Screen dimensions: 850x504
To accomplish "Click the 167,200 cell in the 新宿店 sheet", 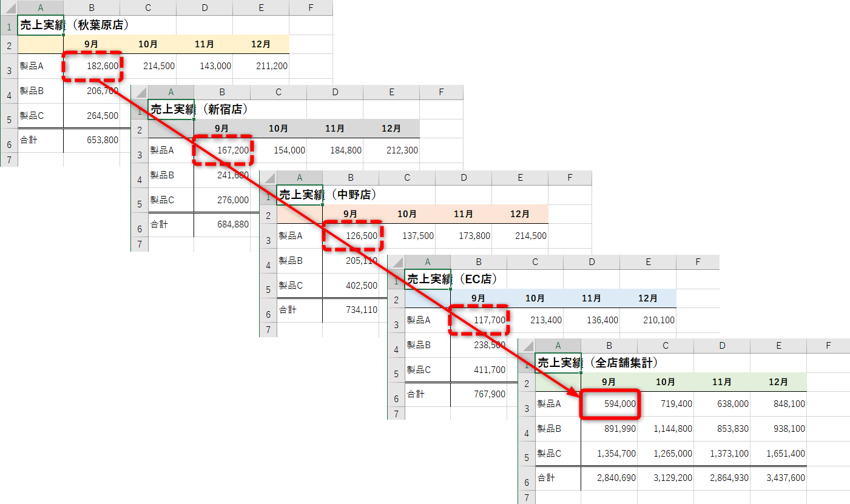I will pyautogui.click(x=222, y=150).
